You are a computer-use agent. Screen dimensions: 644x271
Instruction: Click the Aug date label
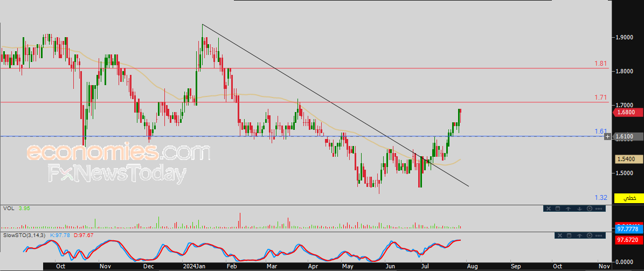click(472, 266)
